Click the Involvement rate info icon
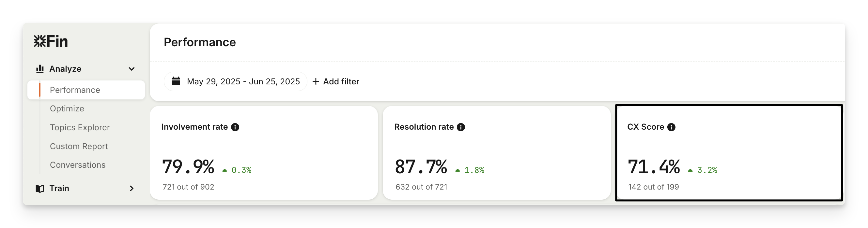Image resolution: width=868 pixels, height=228 pixels. coord(235,127)
